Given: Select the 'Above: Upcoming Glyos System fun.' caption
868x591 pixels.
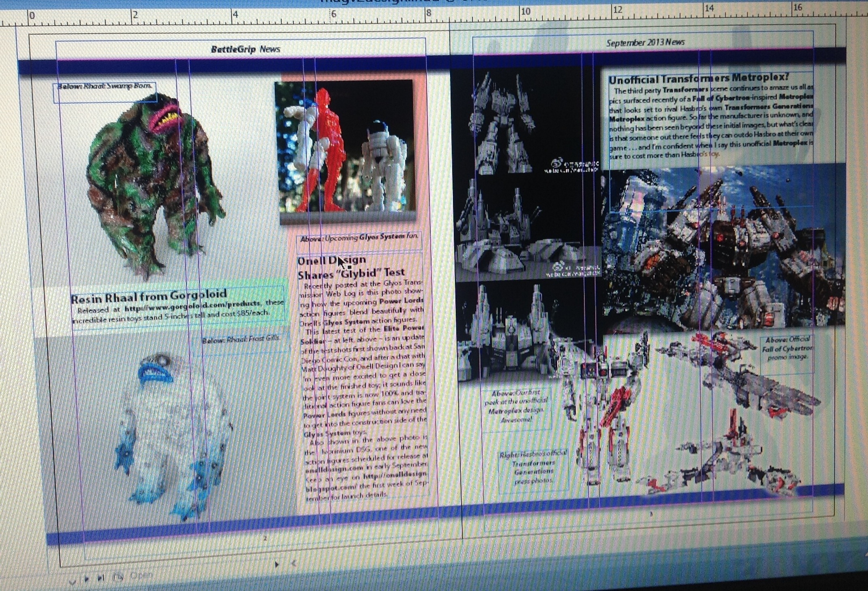Looking at the screenshot, I should click(x=359, y=238).
